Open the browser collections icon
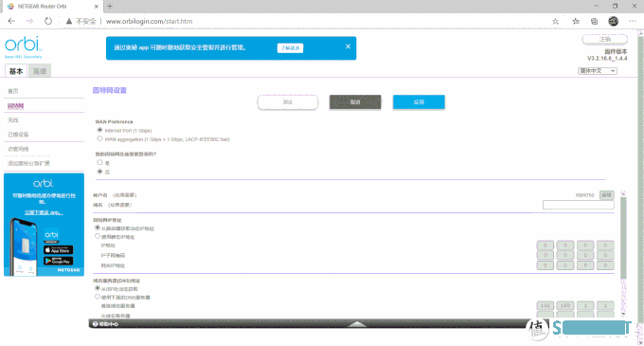Screen dimensions: 644x346 594,22
